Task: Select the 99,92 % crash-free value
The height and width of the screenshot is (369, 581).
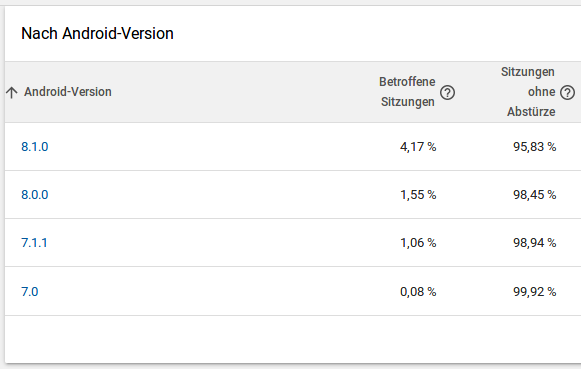Action: (535, 292)
